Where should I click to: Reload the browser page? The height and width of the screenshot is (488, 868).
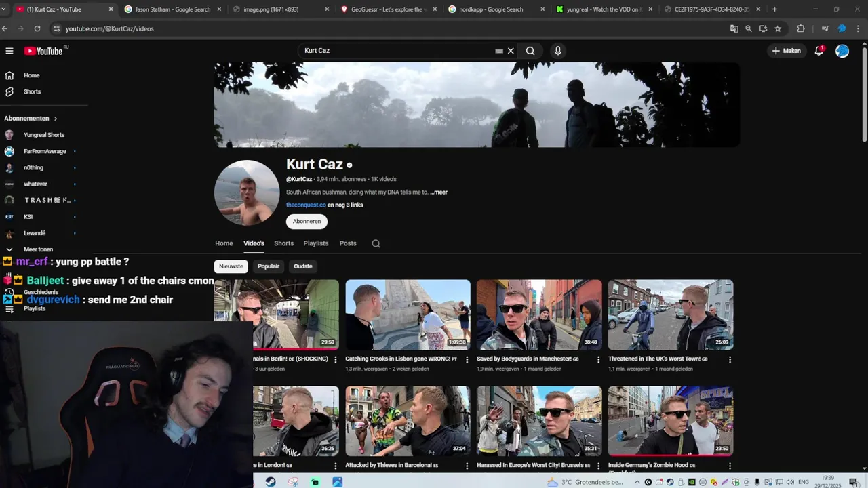pyautogui.click(x=37, y=28)
